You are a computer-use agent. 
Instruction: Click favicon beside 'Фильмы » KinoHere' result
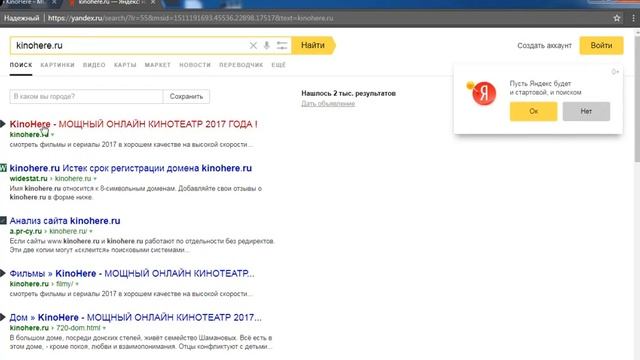[3, 273]
